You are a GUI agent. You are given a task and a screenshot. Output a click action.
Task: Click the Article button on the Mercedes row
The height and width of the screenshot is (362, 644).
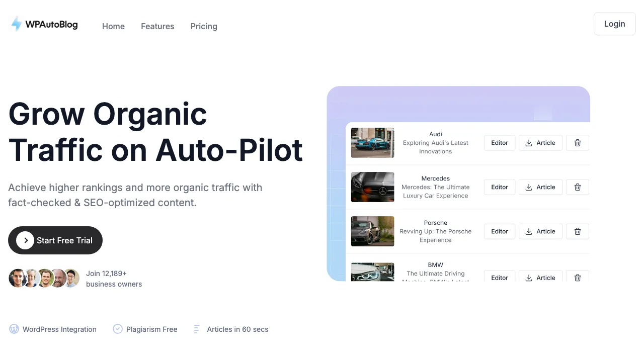(540, 187)
